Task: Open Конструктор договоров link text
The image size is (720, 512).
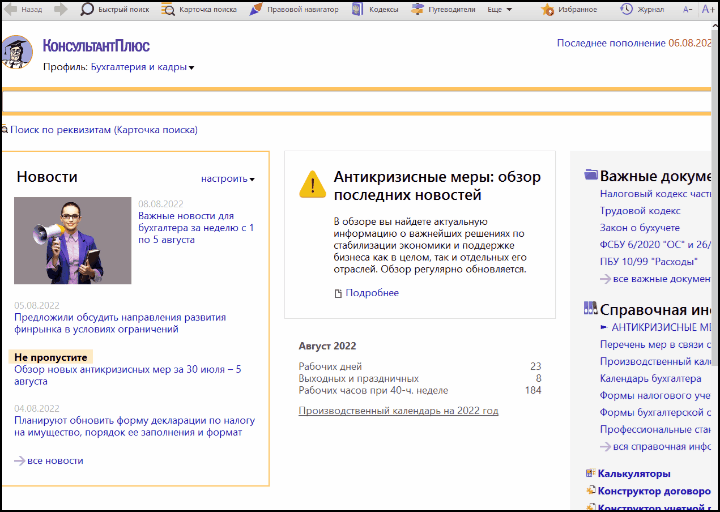Action: pos(654,491)
